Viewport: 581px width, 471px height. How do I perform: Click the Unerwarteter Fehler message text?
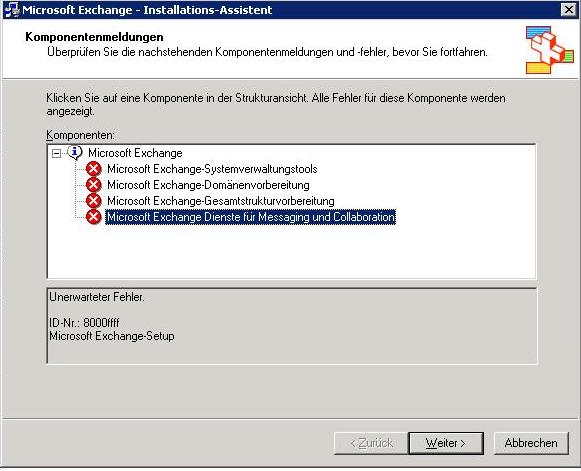97,297
